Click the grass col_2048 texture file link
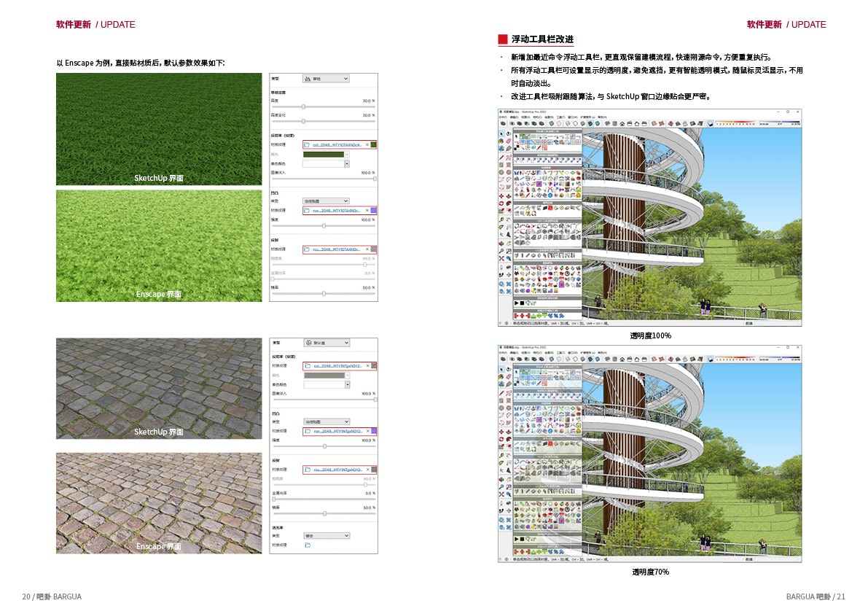This screenshot has width=868, height=614. coord(337,145)
